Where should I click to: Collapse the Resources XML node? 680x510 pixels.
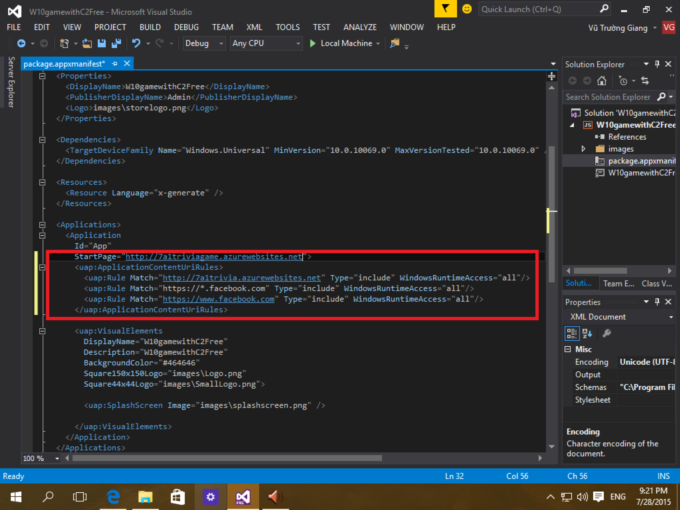point(42,182)
